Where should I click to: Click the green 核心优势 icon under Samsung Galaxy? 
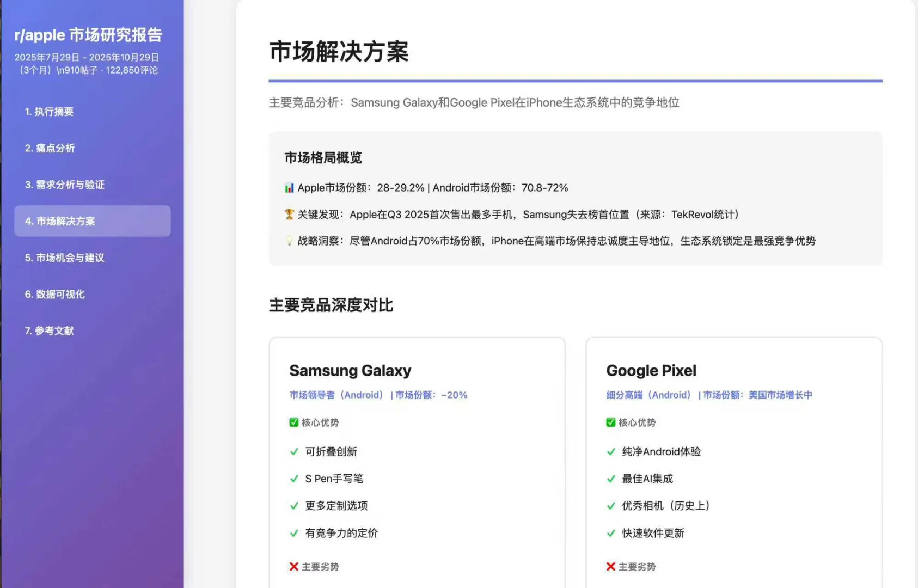(x=293, y=422)
